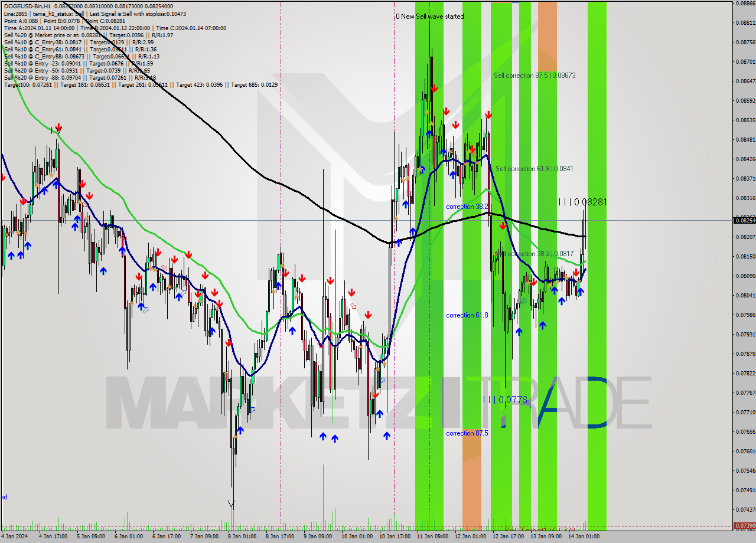Click the '0 New Sell wave started' label
The width and height of the screenshot is (756, 543).
[429, 17]
